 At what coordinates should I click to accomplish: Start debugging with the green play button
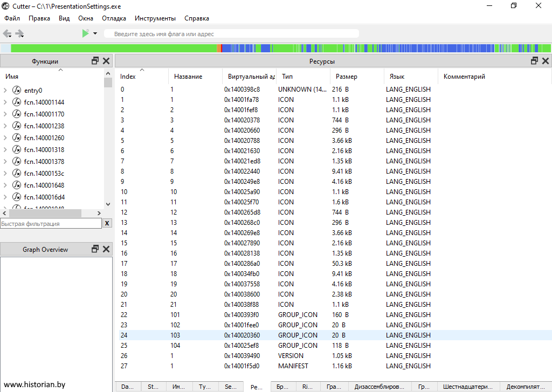coord(85,33)
